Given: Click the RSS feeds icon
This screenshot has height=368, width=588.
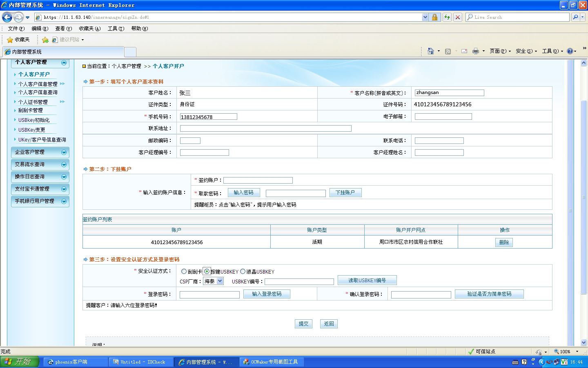Looking at the screenshot, I should click(x=448, y=51).
